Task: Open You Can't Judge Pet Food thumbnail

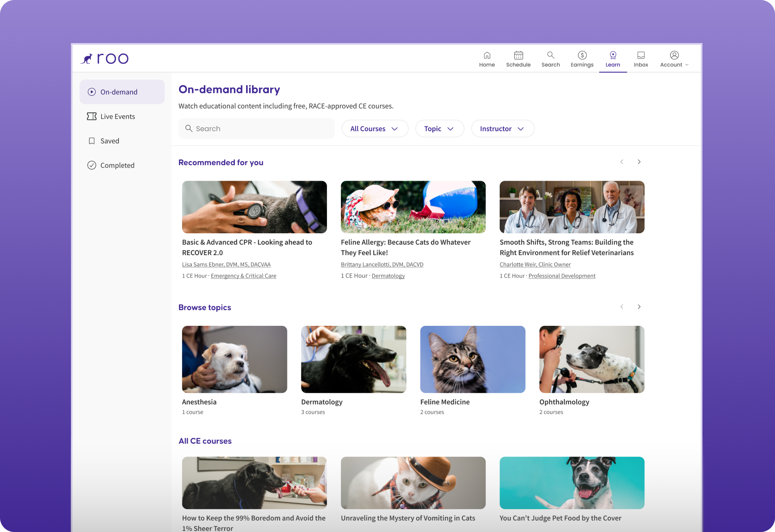Action: tap(572, 483)
